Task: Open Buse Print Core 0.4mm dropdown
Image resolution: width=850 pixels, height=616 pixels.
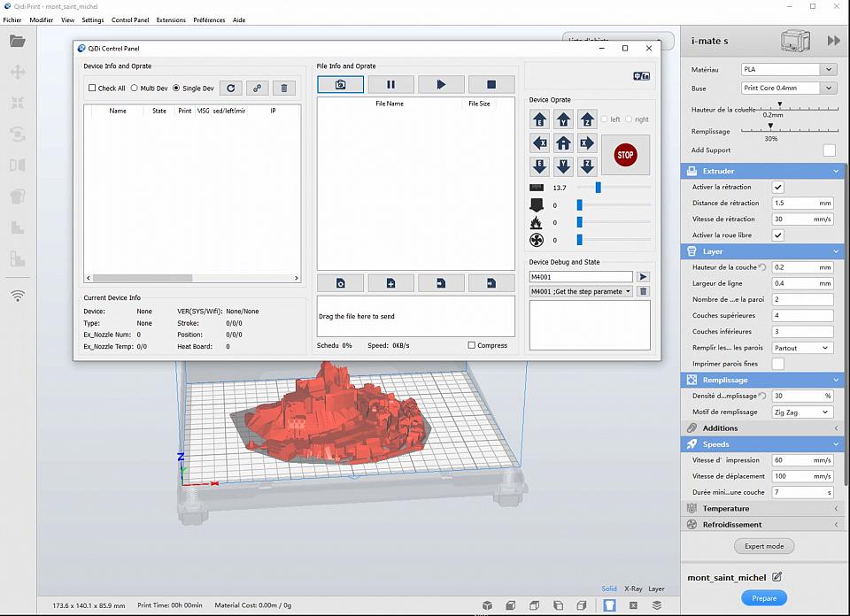Action: coord(788,88)
